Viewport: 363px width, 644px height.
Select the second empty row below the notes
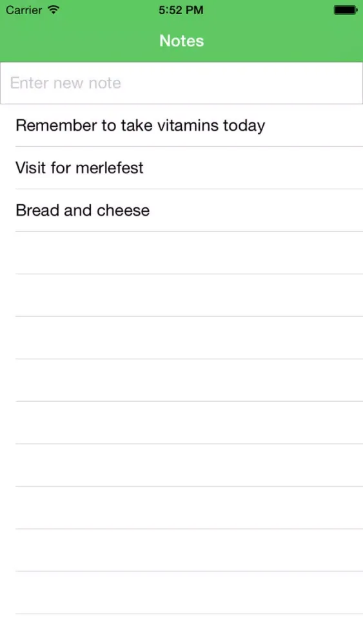181,296
